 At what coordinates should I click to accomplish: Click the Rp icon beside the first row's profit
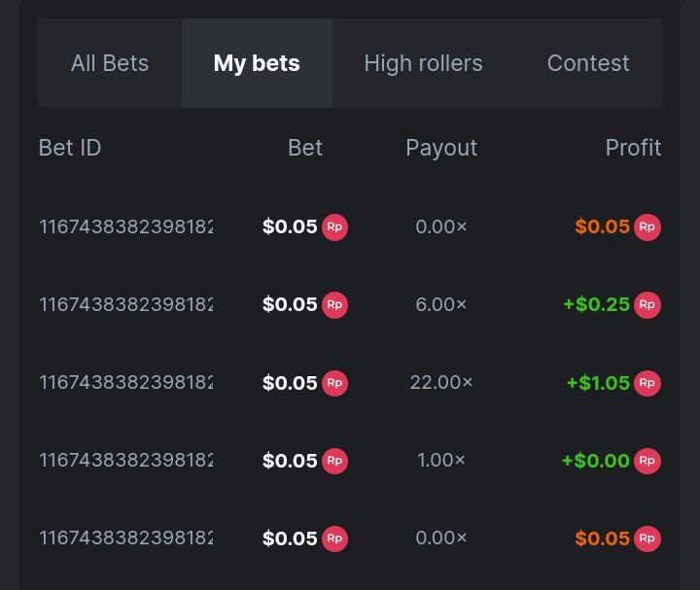(x=647, y=227)
